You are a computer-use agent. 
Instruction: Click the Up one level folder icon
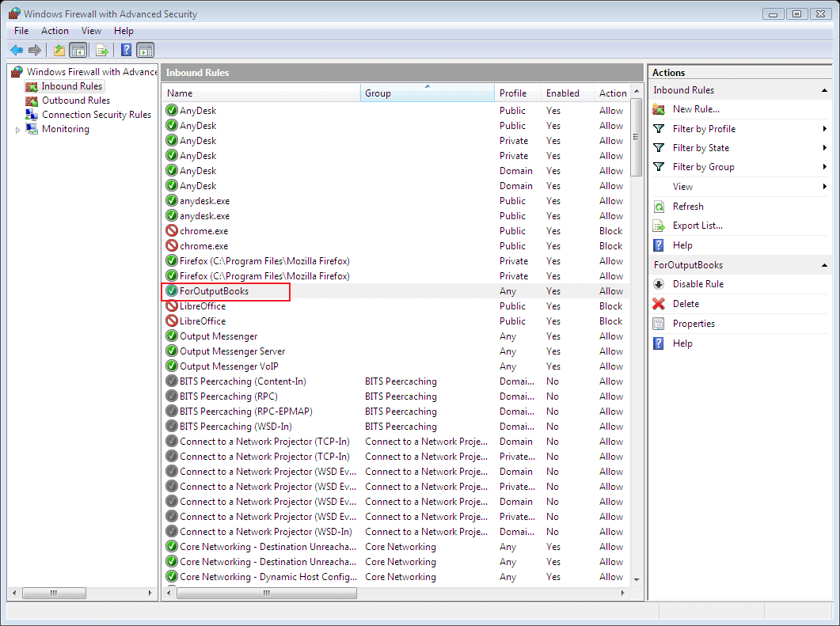coord(59,51)
